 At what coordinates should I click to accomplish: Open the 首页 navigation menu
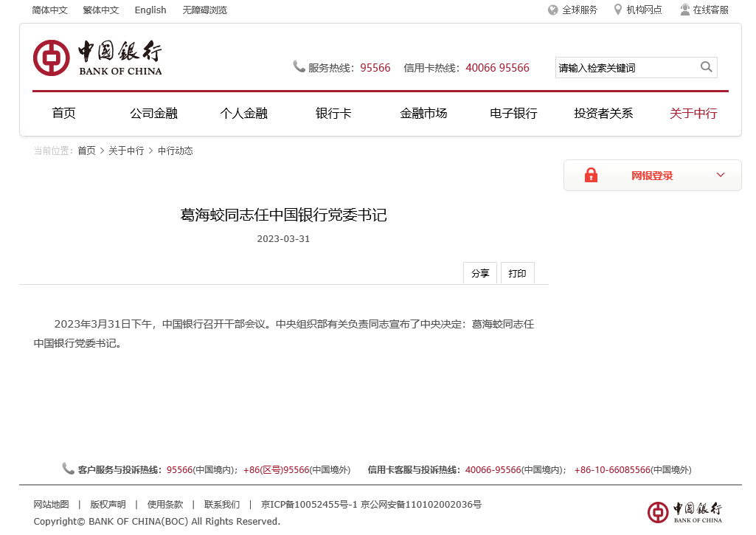63,114
